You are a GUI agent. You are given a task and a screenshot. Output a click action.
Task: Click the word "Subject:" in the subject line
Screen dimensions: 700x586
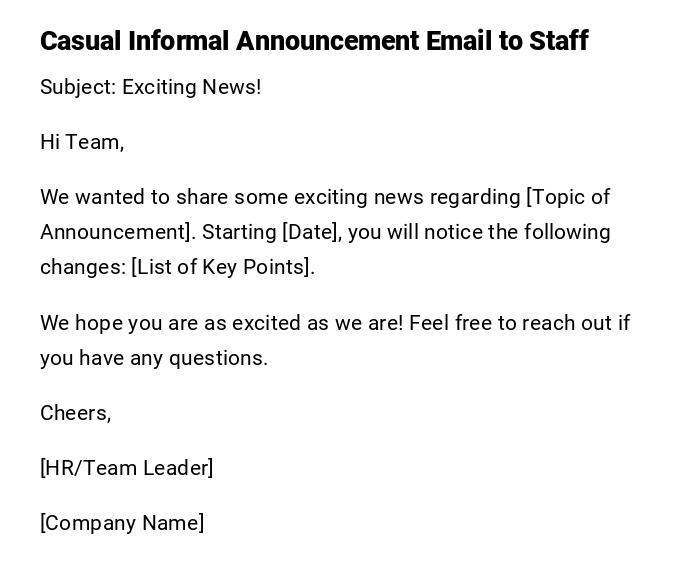pyautogui.click(x=78, y=87)
